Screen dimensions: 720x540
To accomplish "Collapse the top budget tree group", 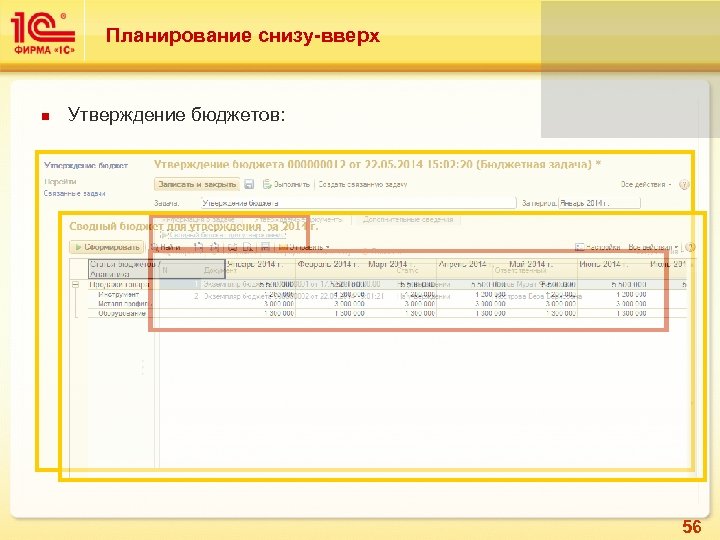I will [x=76, y=285].
